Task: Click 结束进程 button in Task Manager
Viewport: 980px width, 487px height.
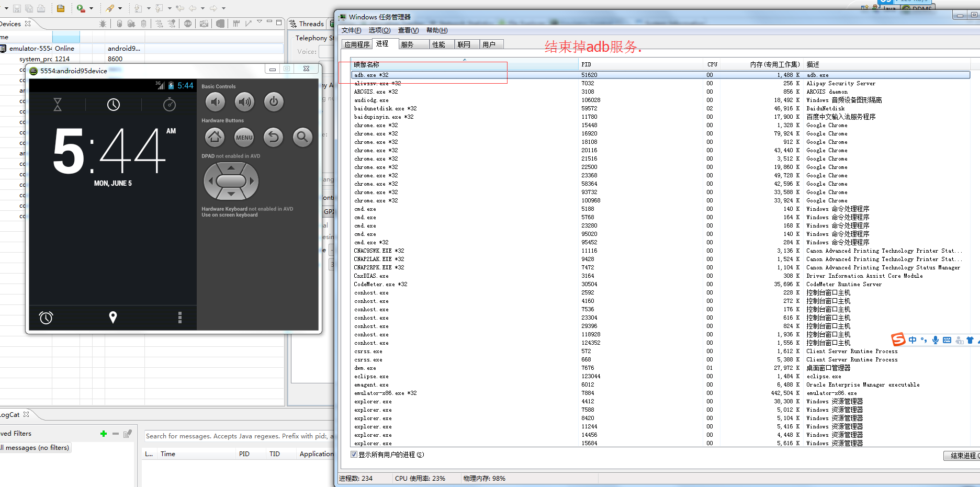Action: pyautogui.click(x=963, y=456)
